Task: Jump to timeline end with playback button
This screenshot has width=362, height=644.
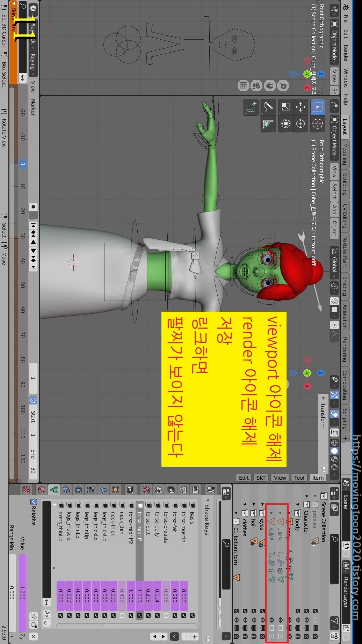Action: click(x=33, y=267)
